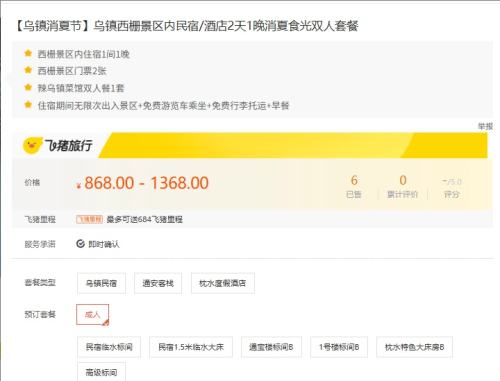This screenshot has height=381, width=500.
Task: Click star icon beside 住宿期间无限次出入景区
Action: pos(28,105)
